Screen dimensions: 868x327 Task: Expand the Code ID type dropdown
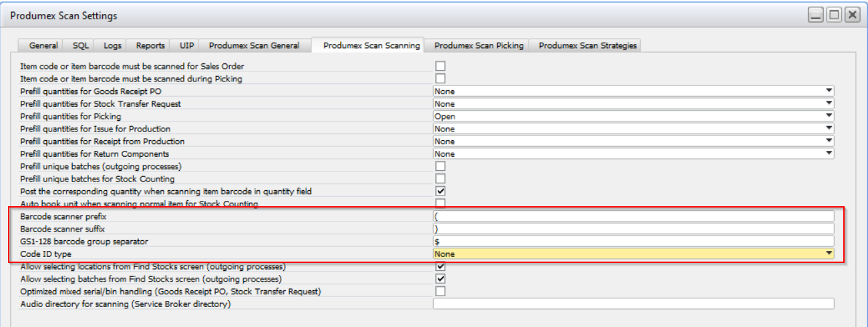(x=829, y=254)
